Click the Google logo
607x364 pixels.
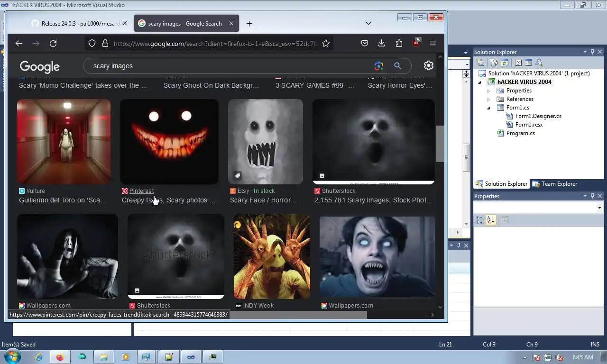40,66
